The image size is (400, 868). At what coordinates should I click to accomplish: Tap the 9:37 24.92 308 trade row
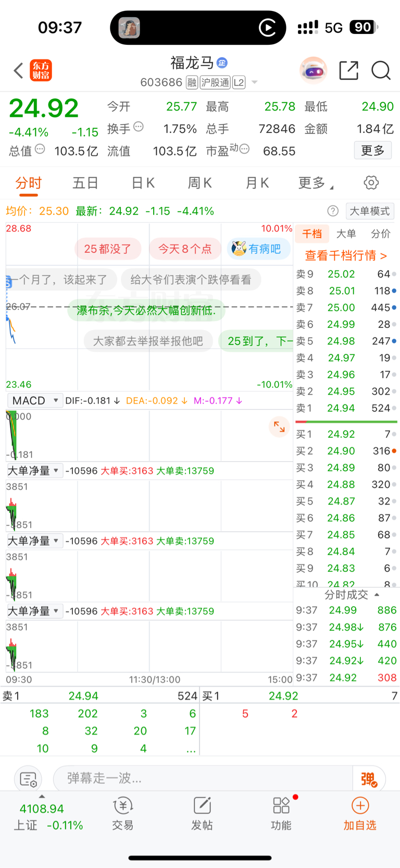346,678
